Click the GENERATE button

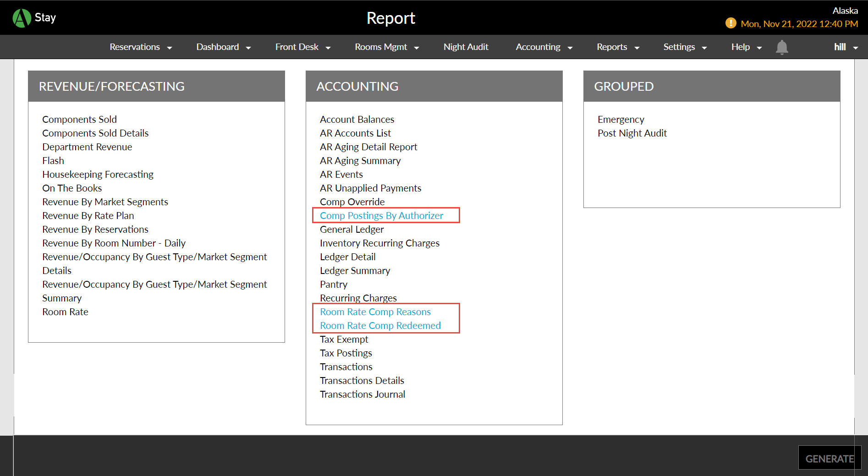click(829, 458)
